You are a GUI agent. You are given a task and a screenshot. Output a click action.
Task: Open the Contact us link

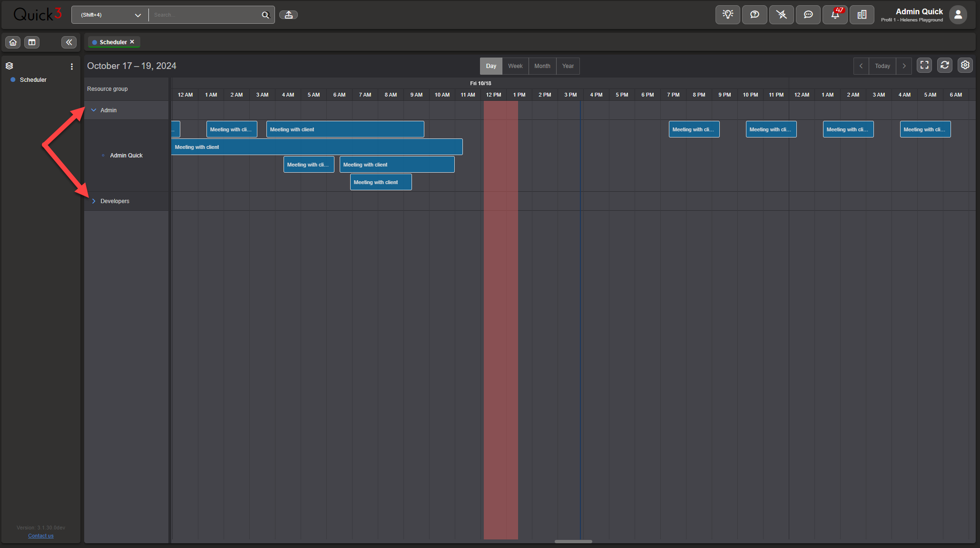coord(41,536)
